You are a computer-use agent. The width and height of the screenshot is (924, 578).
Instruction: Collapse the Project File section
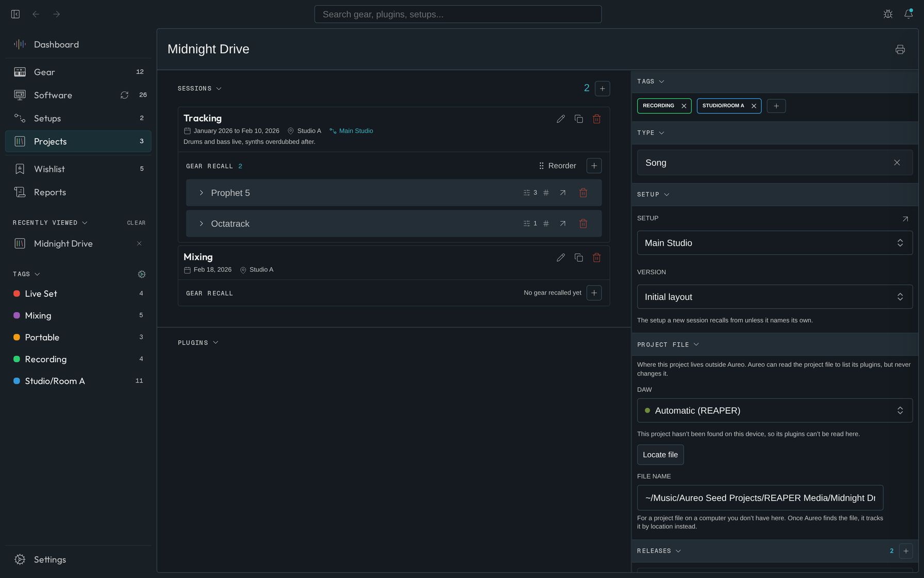coord(668,345)
